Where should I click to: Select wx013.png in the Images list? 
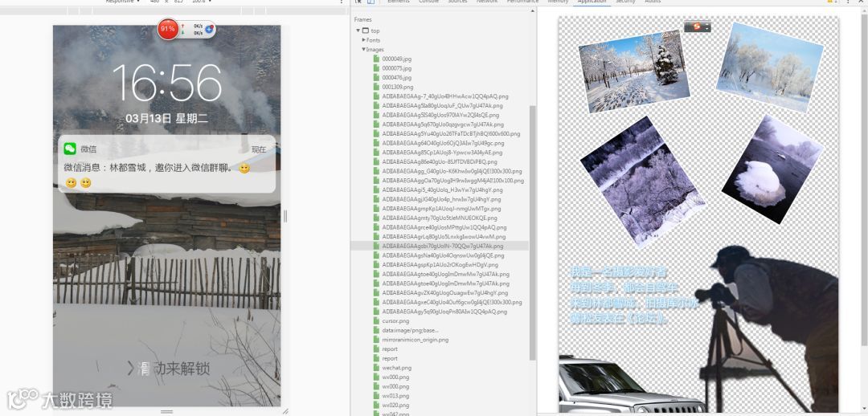coord(395,396)
